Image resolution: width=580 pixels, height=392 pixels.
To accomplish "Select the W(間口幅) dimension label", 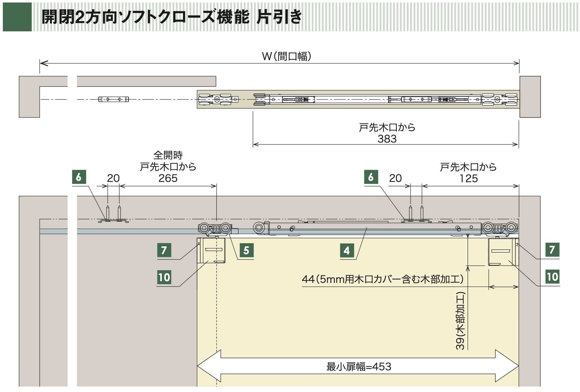I will pyautogui.click(x=287, y=57).
